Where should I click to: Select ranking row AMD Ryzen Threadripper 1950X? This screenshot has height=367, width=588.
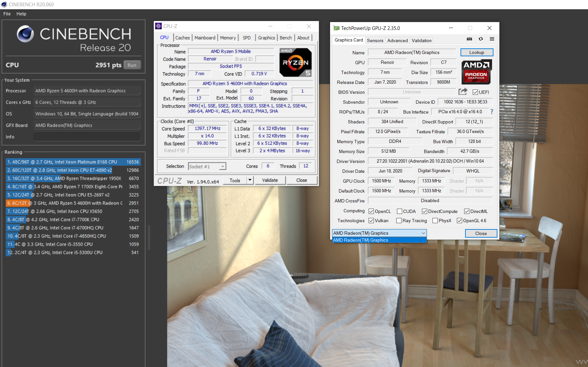(73, 178)
